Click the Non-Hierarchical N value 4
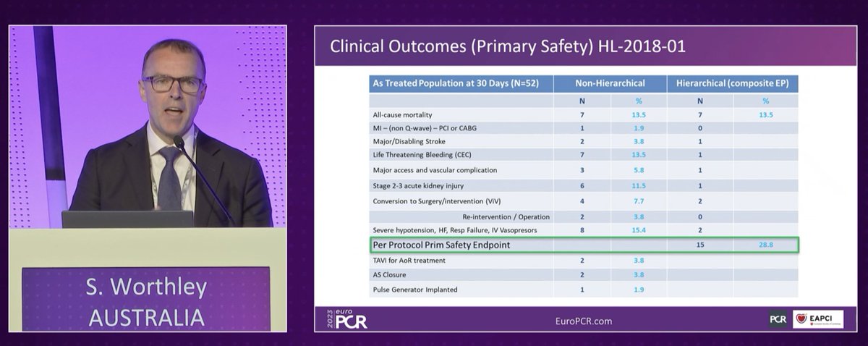Screen dimensions: 868x346 tap(582, 201)
